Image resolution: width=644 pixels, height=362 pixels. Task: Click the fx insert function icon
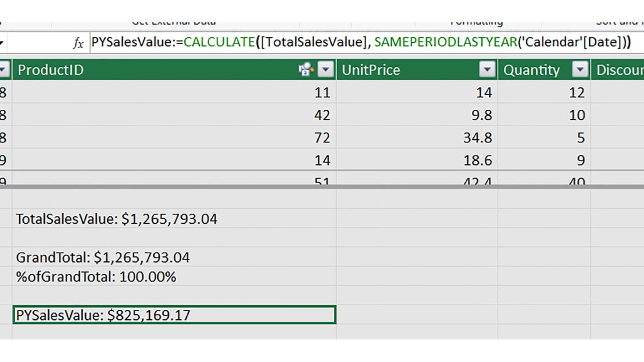tap(78, 43)
